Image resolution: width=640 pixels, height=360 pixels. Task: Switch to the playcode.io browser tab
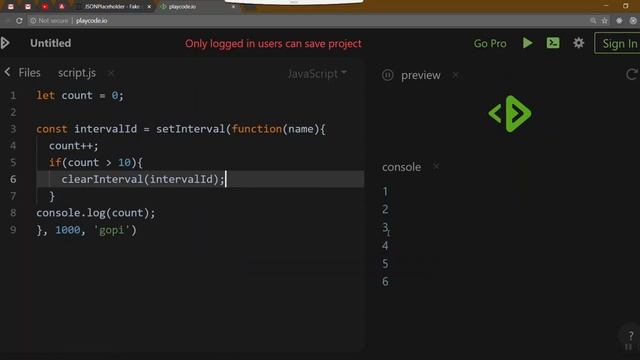(198, 7)
